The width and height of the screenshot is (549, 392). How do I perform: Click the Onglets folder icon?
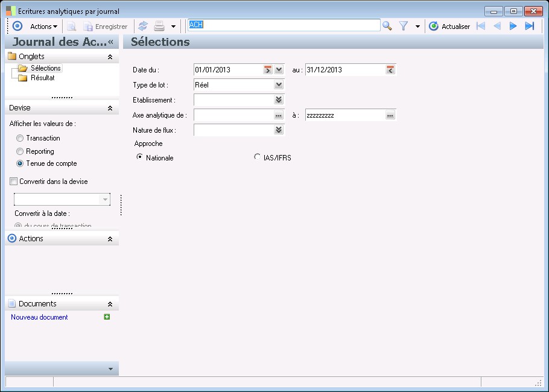pos(12,56)
